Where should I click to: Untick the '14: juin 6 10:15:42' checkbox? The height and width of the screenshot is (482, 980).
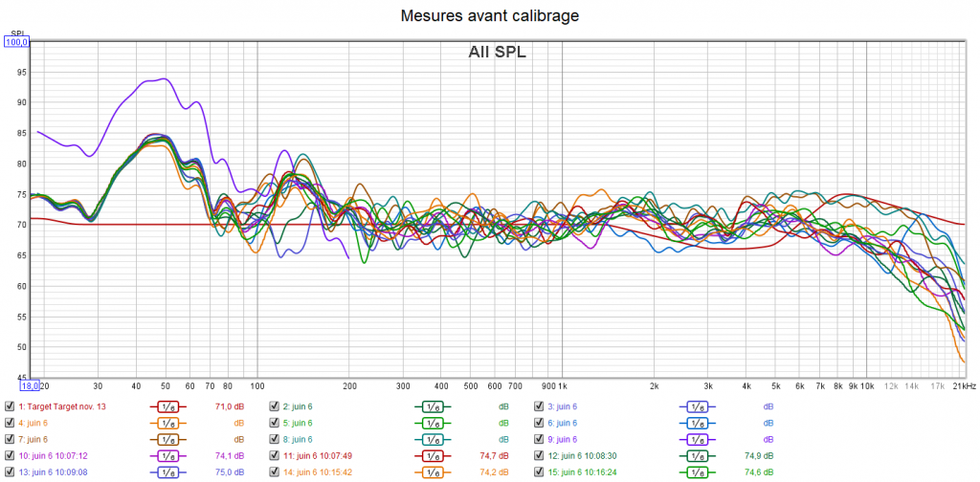coord(274,472)
